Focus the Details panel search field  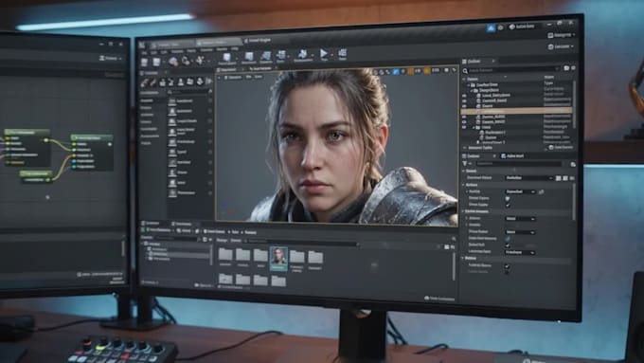point(518,164)
